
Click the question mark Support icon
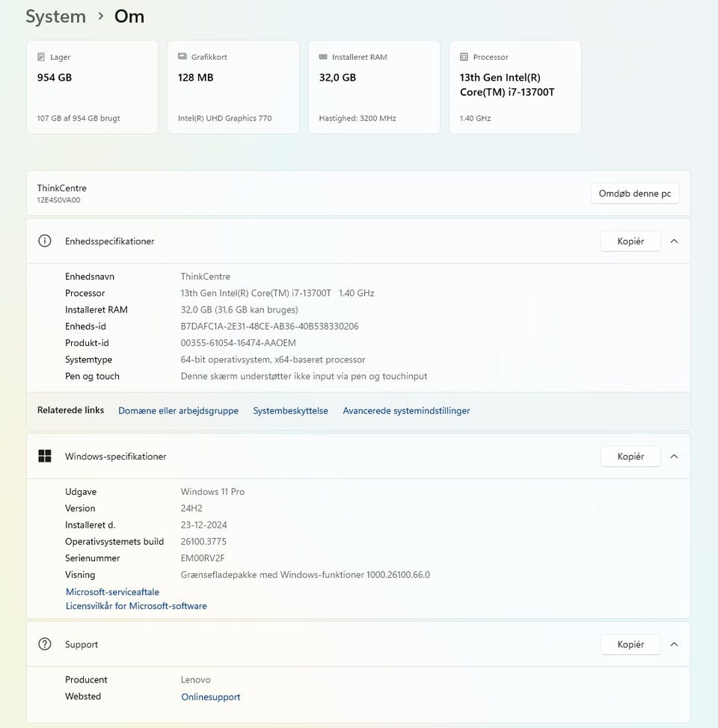[x=45, y=644]
